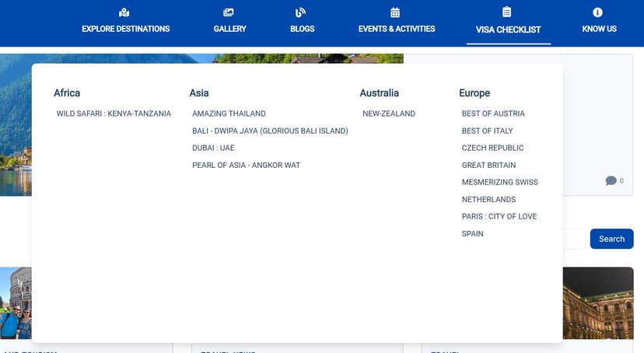
Task: Click the feed icon above Blogs
Action: point(301,12)
